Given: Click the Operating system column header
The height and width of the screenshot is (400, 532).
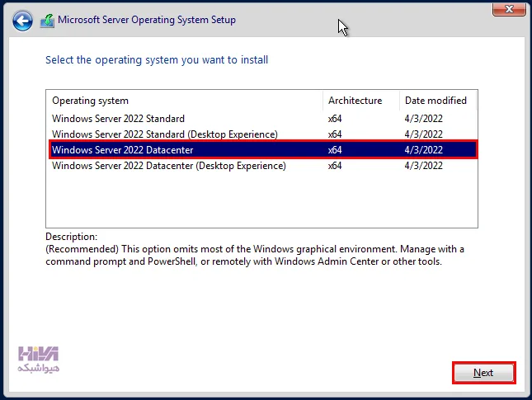Looking at the screenshot, I should pos(185,101).
